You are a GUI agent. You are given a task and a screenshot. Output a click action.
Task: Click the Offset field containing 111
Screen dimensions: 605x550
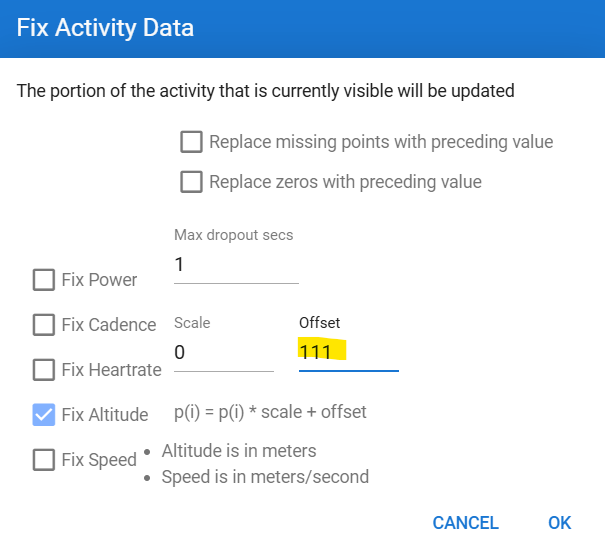pos(348,353)
